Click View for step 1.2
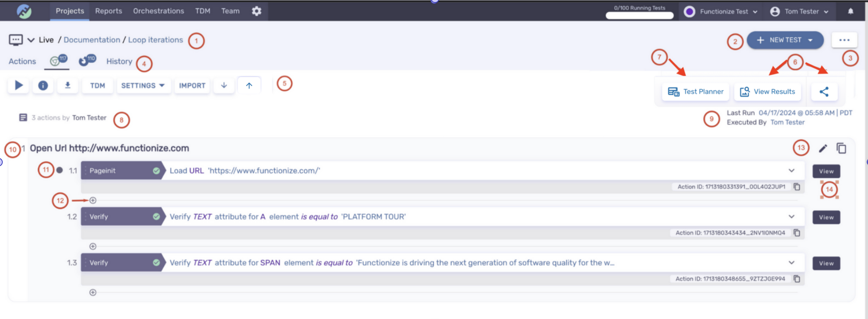868x319 pixels. pyautogui.click(x=826, y=217)
